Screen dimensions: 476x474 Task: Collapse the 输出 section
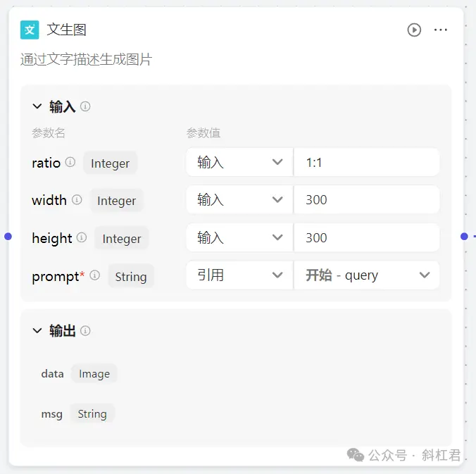37,331
